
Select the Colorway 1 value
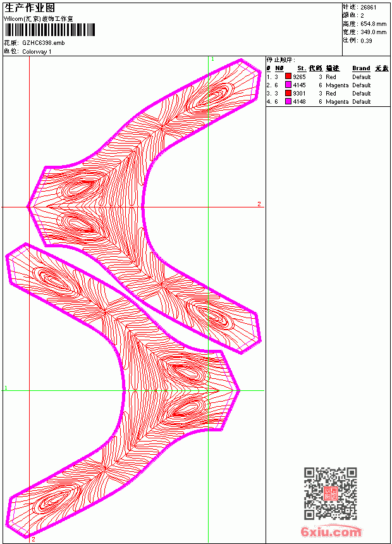tap(37, 52)
